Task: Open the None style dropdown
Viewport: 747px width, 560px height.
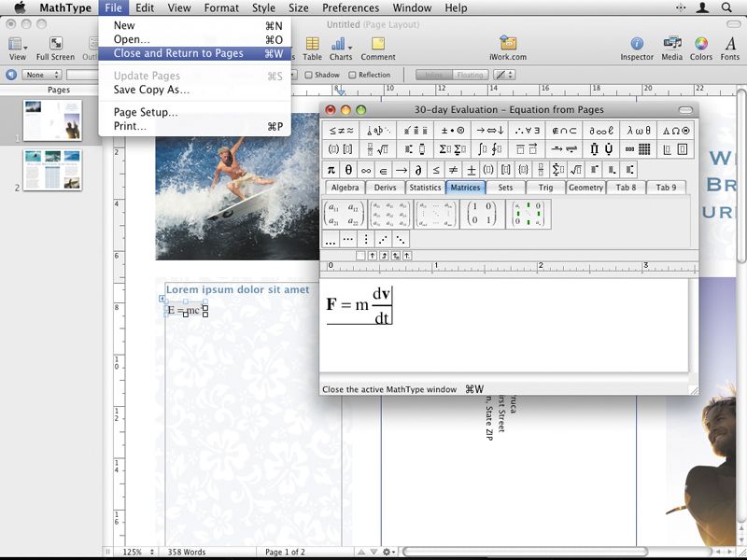Action: pos(37,75)
